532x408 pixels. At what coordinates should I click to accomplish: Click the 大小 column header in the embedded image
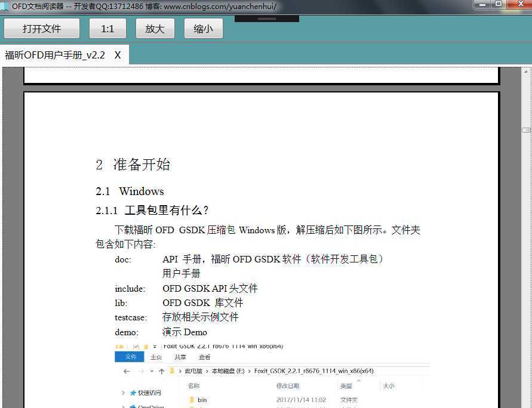[389, 386]
